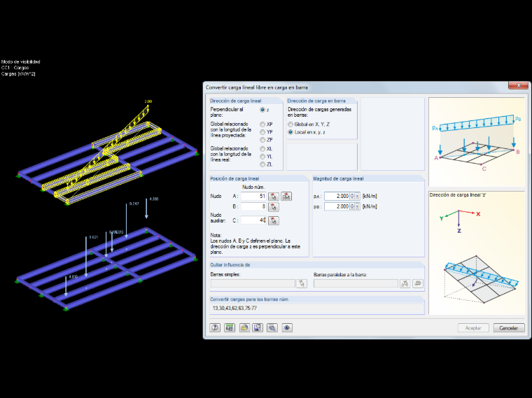The image size is (532, 398).
Task: Click the 3.621 load value in the lower model
Action: click(x=93, y=237)
